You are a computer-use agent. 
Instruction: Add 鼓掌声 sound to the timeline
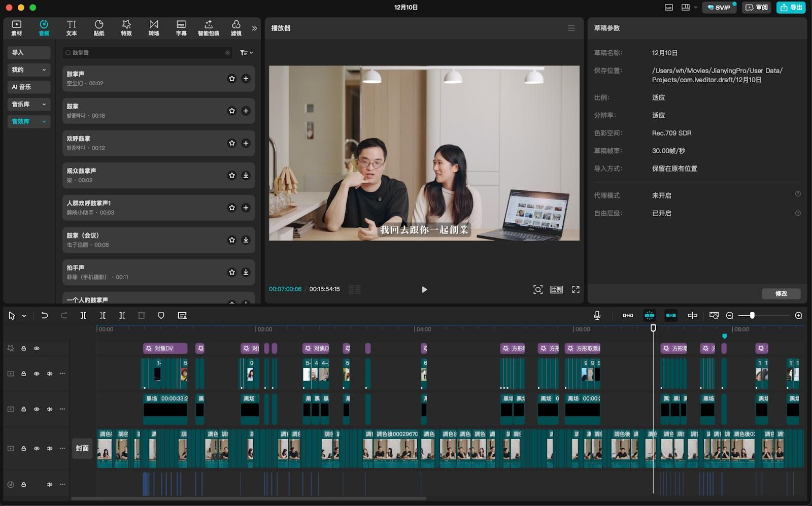246,79
